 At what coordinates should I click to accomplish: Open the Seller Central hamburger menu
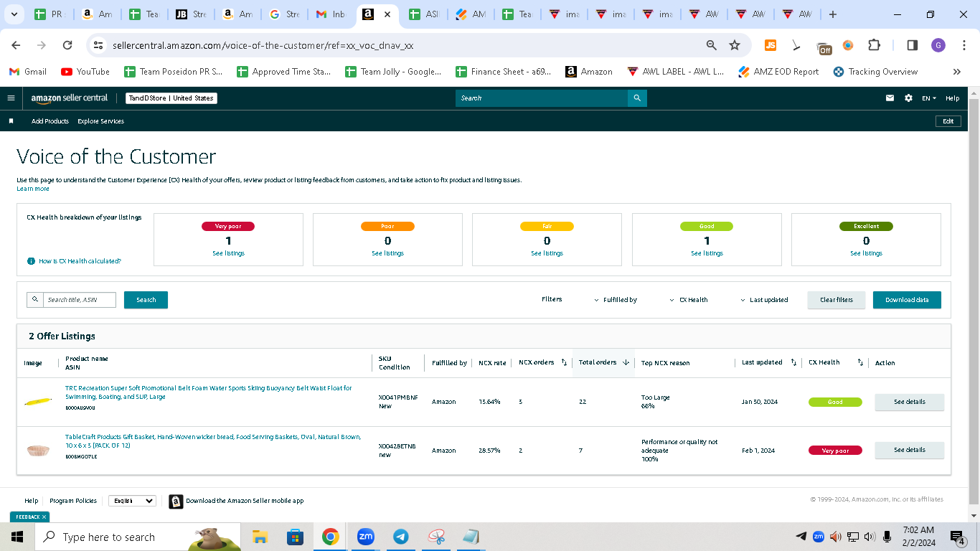[x=11, y=98]
